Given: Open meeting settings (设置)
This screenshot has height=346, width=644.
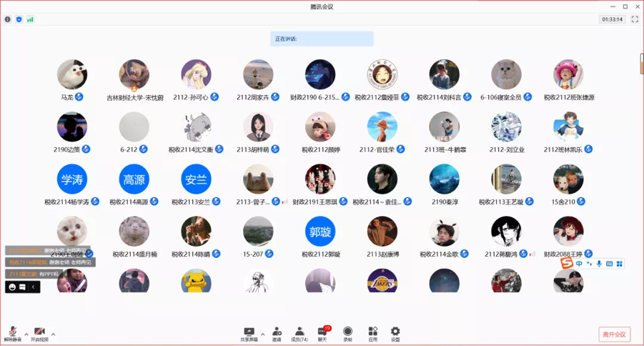Looking at the screenshot, I should point(395,333).
